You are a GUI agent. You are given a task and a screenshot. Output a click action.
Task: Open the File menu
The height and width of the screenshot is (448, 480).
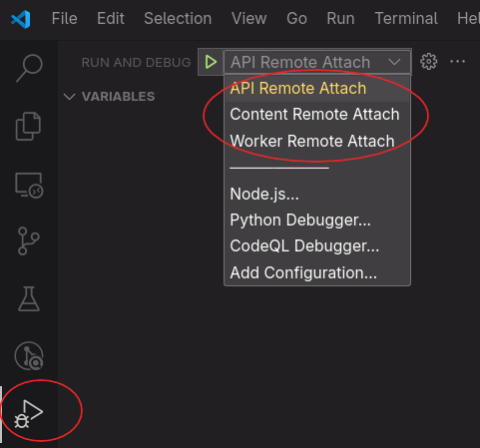coord(65,18)
